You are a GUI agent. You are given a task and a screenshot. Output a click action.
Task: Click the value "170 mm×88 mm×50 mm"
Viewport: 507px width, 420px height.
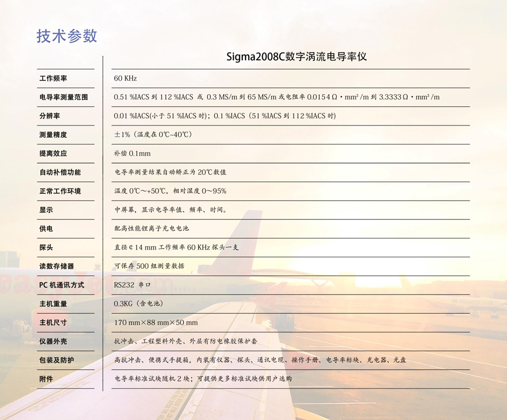click(156, 322)
